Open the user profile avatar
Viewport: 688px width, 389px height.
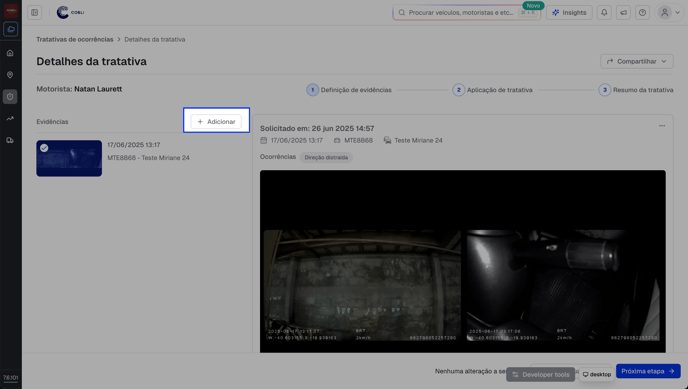(665, 12)
